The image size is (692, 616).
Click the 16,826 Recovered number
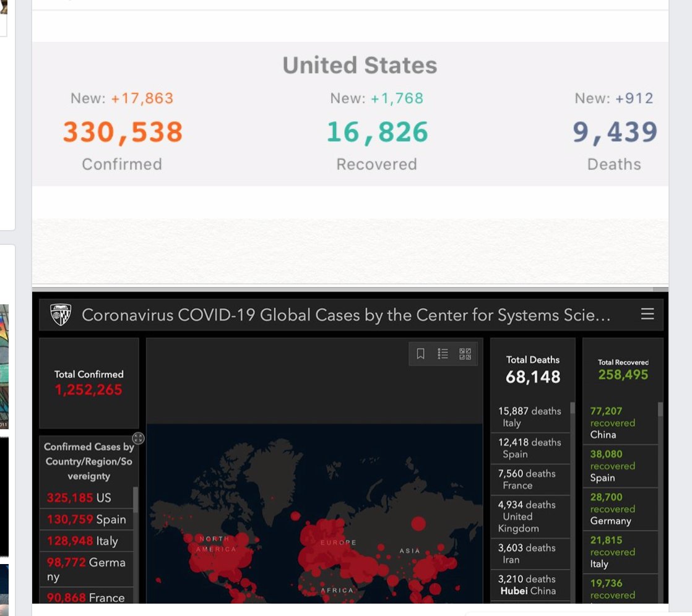378,132
